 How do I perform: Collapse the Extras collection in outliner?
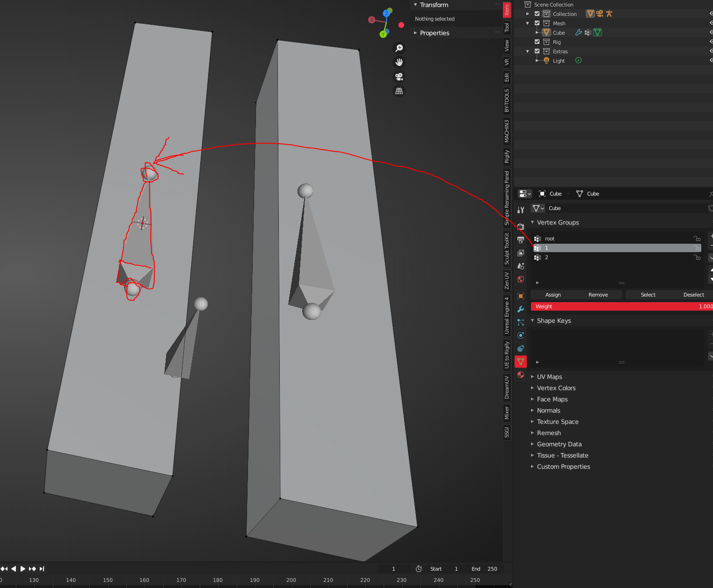pyautogui.click(x=528, y=51)
